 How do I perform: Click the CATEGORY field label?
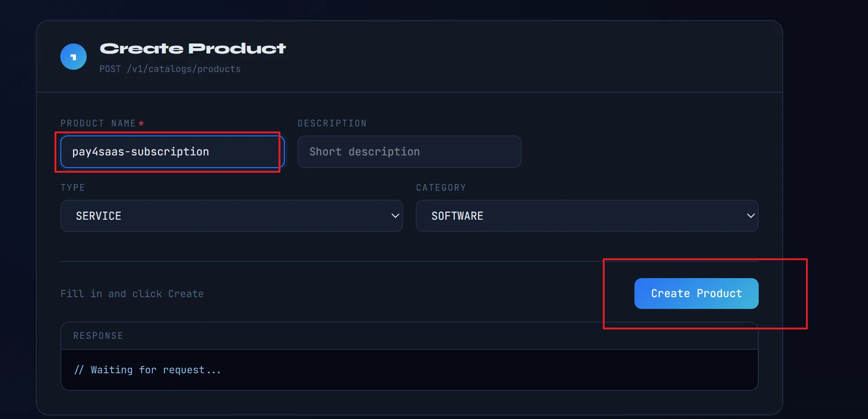pos(441,188)
